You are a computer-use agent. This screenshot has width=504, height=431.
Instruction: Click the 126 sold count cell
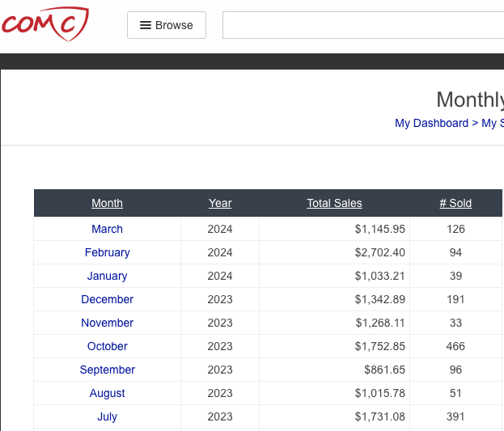455,229
